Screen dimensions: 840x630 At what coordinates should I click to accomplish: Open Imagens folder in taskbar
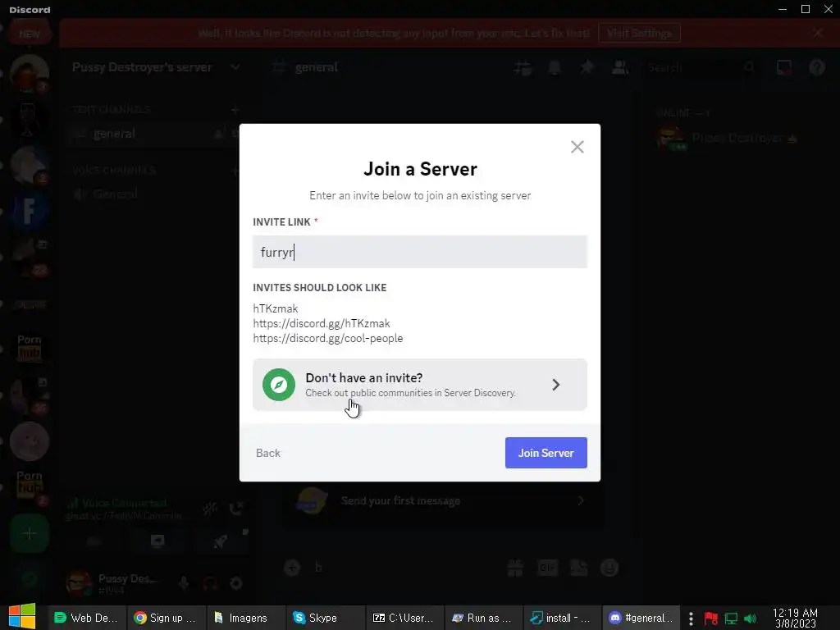[x=244, y=618]
